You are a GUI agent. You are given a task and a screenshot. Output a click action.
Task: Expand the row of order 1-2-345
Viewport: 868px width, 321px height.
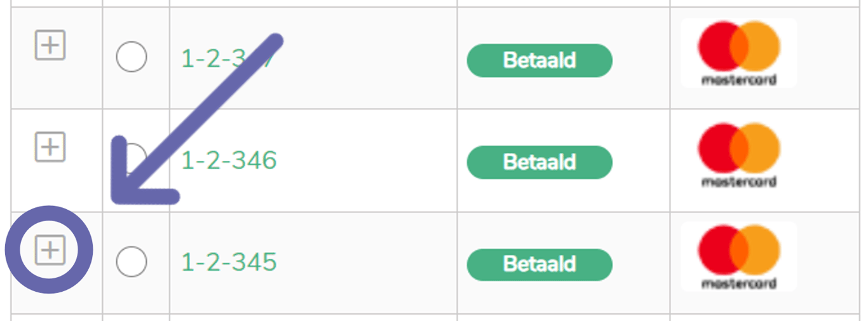tap(50, 251)
